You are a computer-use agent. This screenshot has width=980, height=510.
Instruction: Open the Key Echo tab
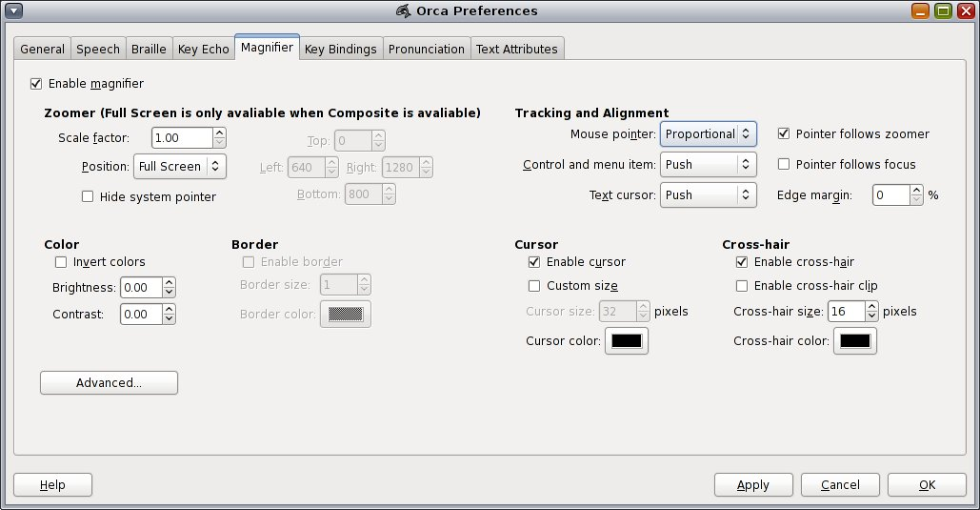pyautogui.click(x=204, y=49)
